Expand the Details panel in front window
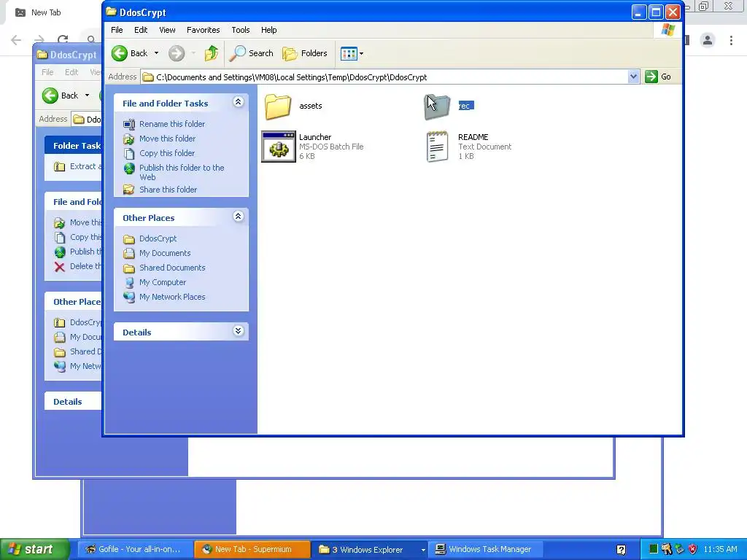 (239, 331)
